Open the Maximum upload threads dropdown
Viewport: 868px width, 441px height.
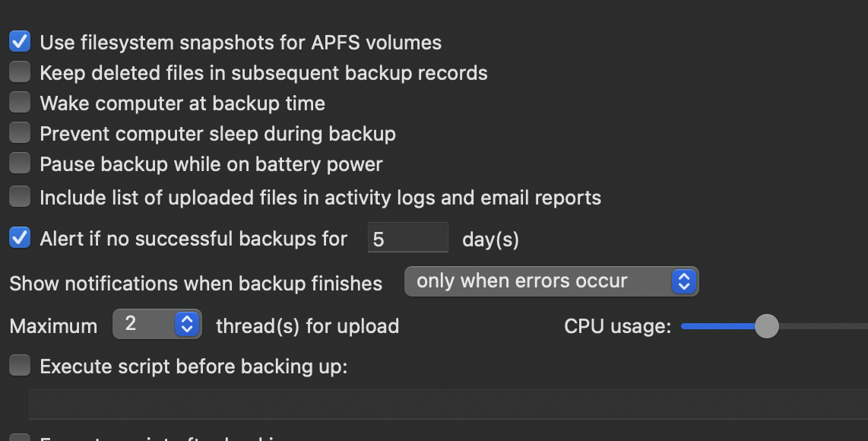pyautogui.click(x=157, y=325)
